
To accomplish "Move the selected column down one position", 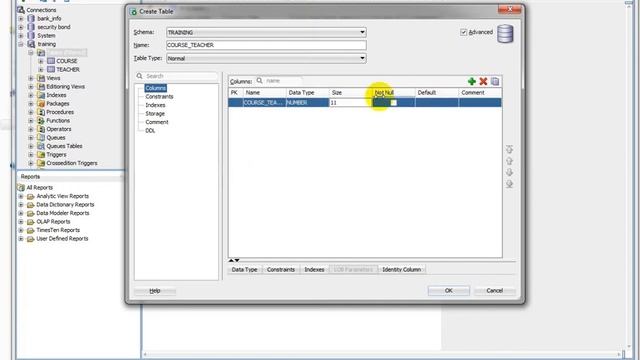I will pos(509,172).
